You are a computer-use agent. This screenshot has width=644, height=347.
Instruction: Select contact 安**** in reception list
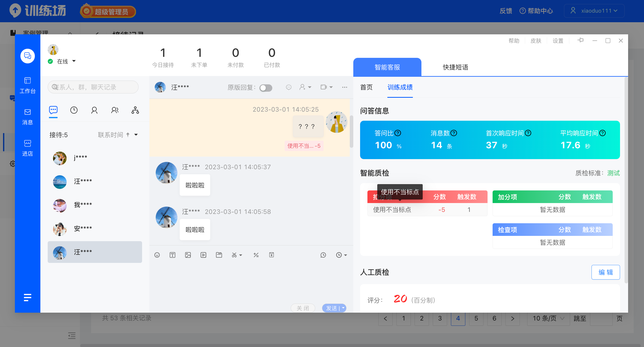(x=95, y=229)
